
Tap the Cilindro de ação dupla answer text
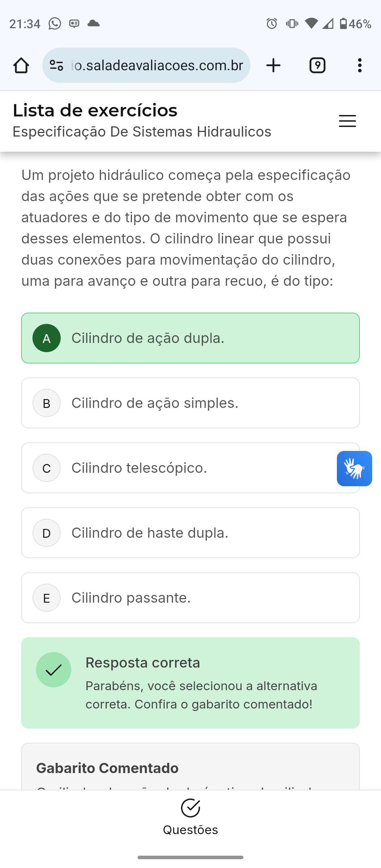click(x=148, y=338)
